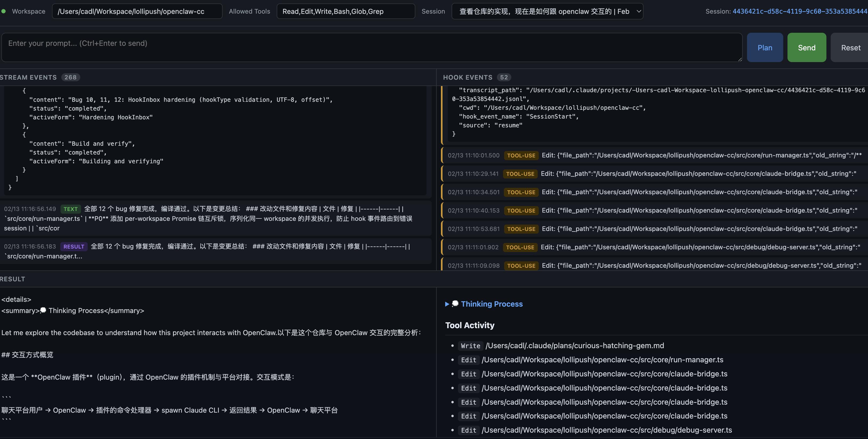Click the Hook Events count badge 52
The image size is (868, 439).
(504, 78)
